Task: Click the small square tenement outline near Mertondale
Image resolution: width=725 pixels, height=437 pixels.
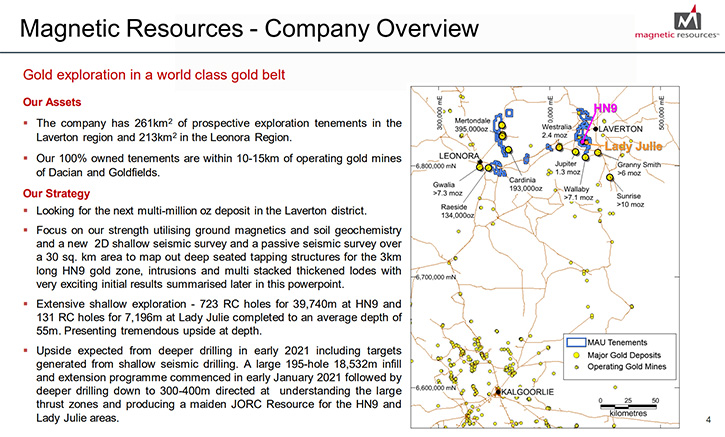Action: pyautogui.click(x=509, y=112)
